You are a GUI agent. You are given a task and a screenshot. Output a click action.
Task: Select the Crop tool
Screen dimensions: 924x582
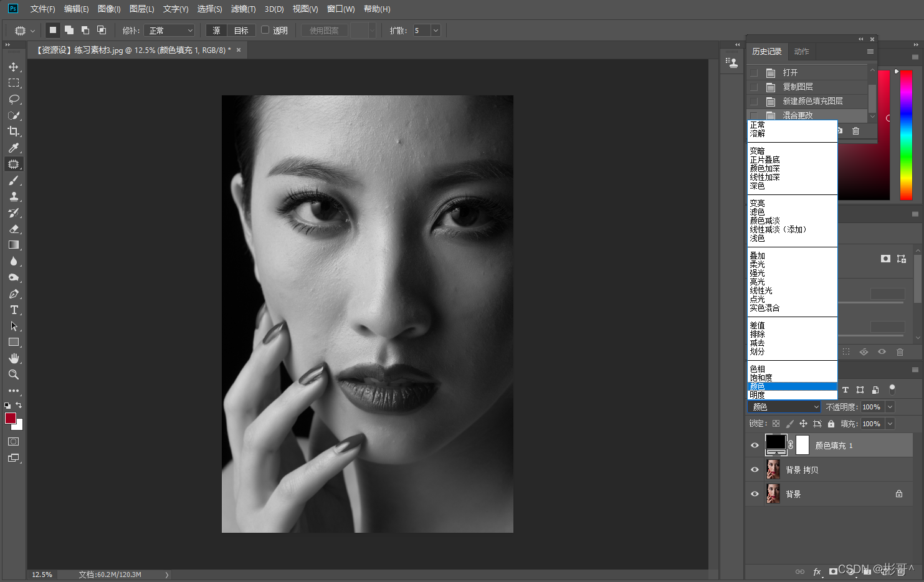[14, 131]
